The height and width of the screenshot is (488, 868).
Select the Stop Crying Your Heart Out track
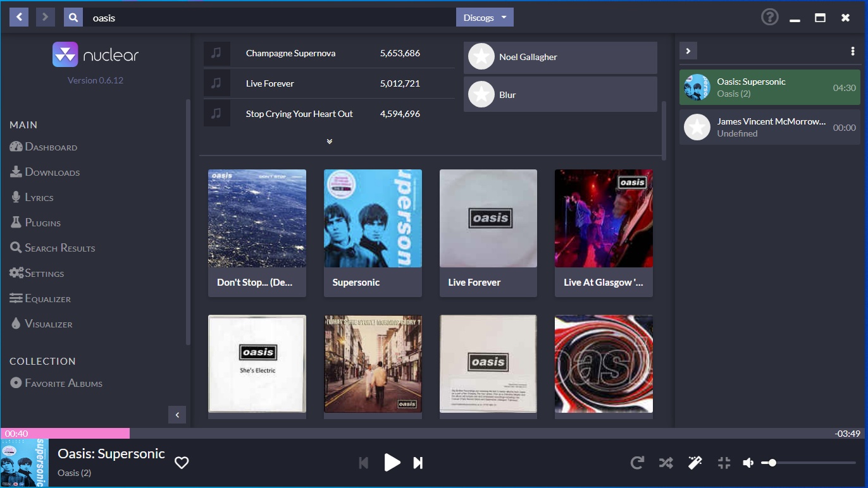point(329,114)
